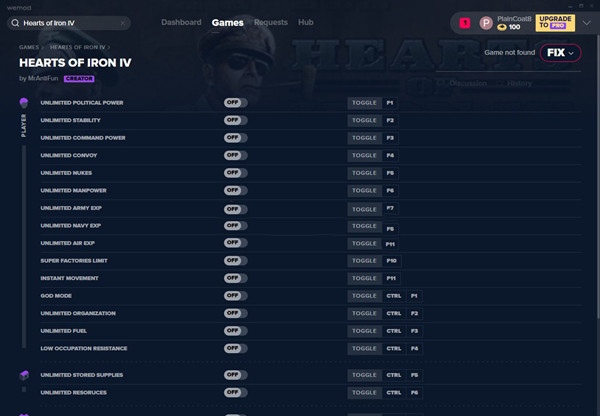Turn on Low Occupation Resistance

point(235,349)
